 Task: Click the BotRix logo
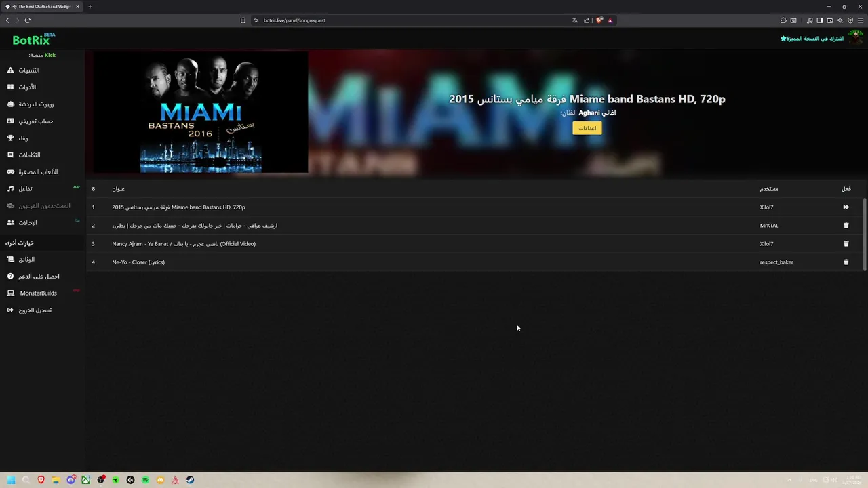tap(33, 39)
